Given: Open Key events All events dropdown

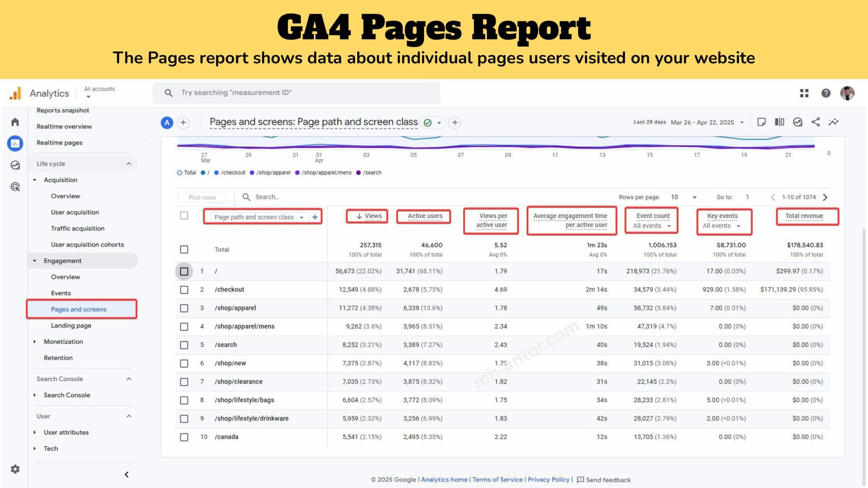Looking at the screenshot, I should point(722,226).
